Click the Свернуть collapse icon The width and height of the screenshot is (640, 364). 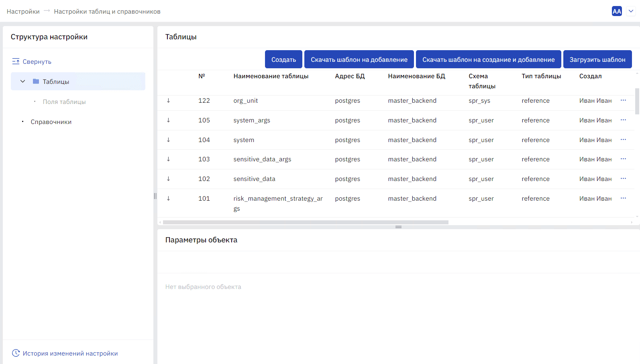(x=16, y=61)
